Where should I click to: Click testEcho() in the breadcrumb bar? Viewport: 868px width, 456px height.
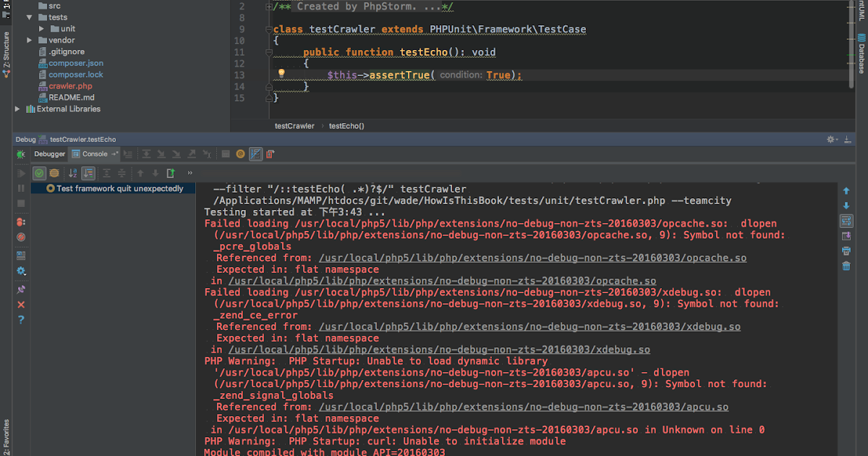pyautogui.click(x=347, y=125)
